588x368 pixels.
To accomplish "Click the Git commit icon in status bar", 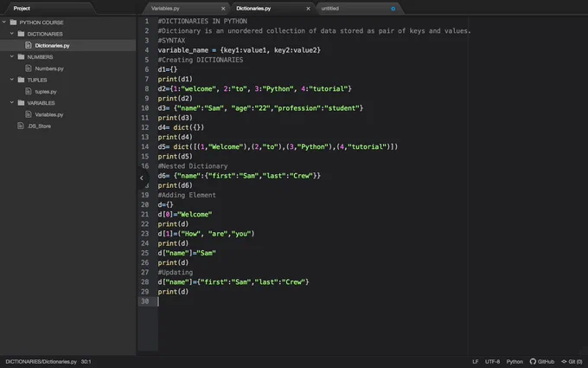I will pyautogui.click(x=564, y=362).
